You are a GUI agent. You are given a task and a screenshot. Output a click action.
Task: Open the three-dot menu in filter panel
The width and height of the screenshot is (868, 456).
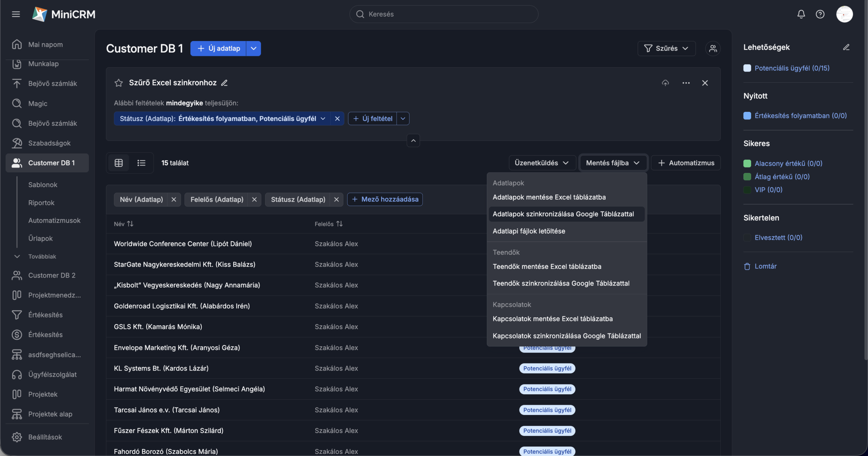[686, 83]
